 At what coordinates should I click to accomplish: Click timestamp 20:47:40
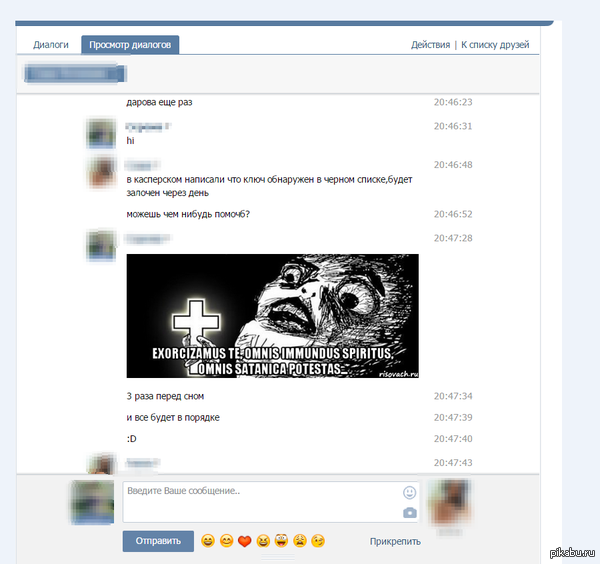pyautogui.click(x=453, y=439)
